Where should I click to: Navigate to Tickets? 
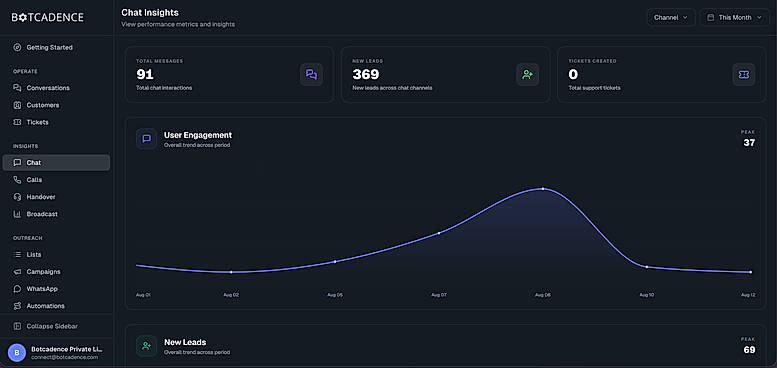click(x=56, y=122)
